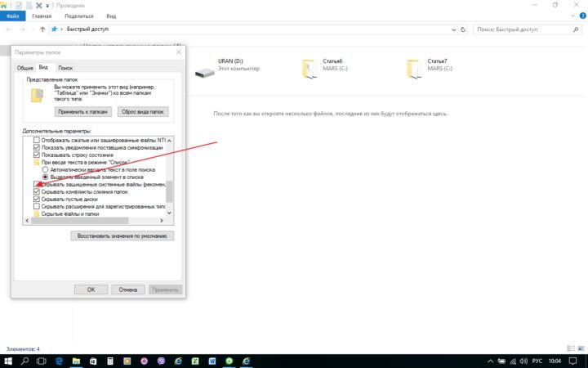Toggle Показывать строку состояния checkbox
The image size is (588, 368).
(x=37, y=155)
